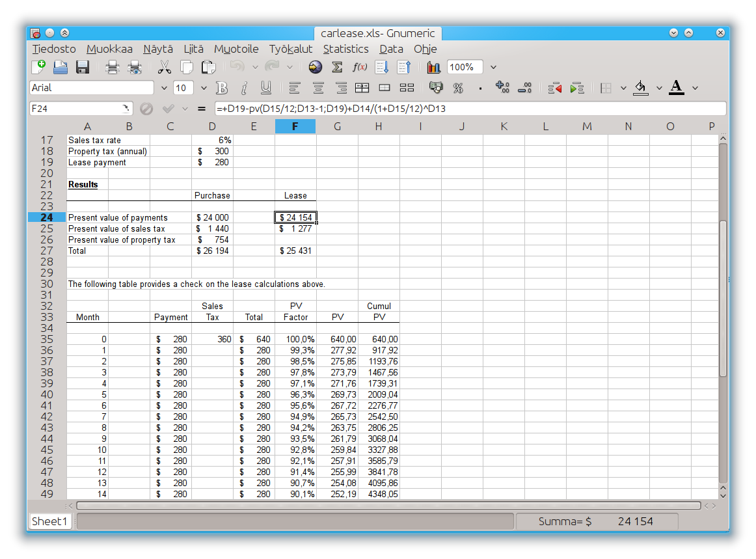
Task: Cut selection with the scissors icon
Action: point(165,67)
